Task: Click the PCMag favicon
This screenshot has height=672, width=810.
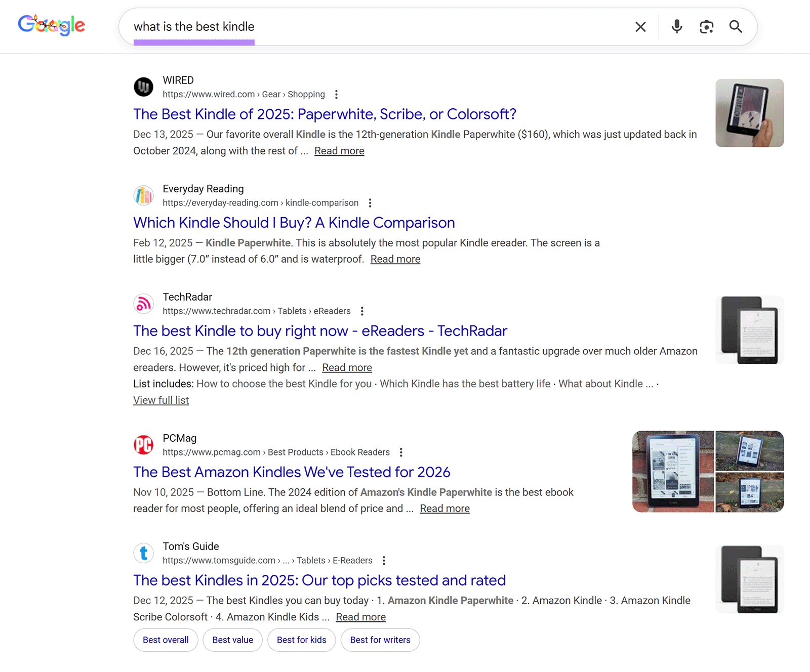Action: [x=144, y=445]
